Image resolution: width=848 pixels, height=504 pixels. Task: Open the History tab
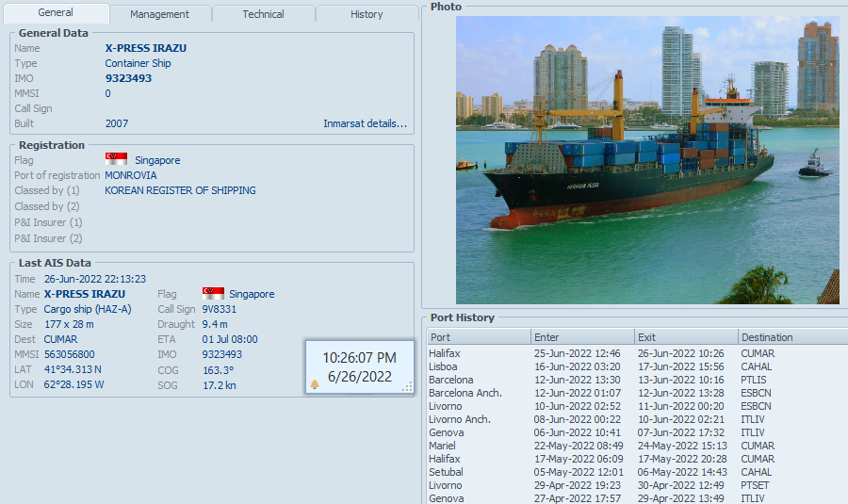point(367,14)
